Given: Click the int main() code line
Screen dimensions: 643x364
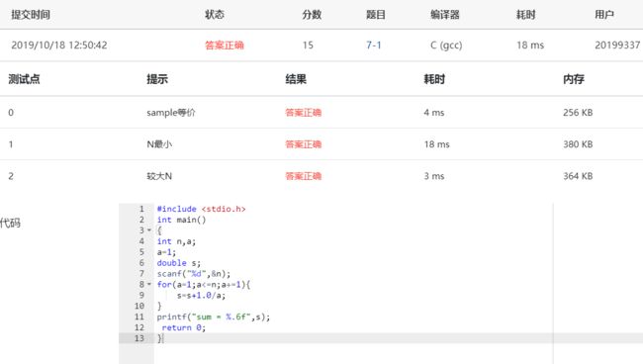Looking at the screenshot, I should (181, 220).
